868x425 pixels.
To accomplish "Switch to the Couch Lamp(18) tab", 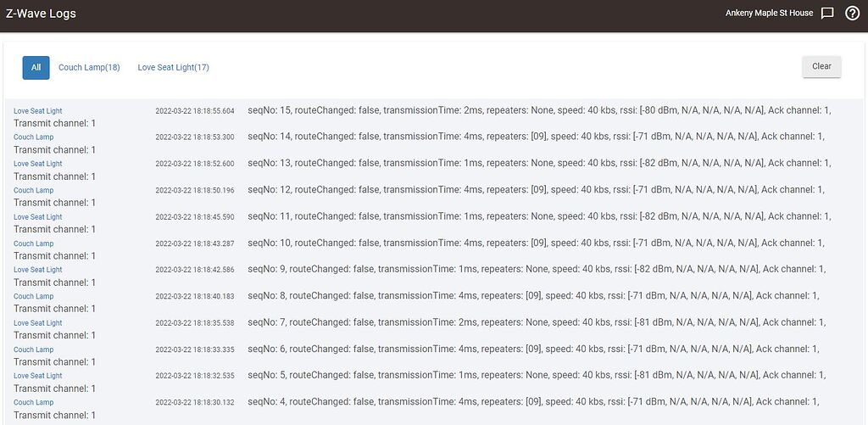I will 89,68.
